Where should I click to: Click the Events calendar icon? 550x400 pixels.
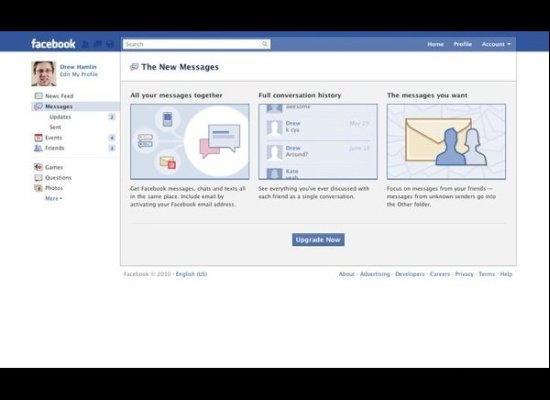click(38, 138)
